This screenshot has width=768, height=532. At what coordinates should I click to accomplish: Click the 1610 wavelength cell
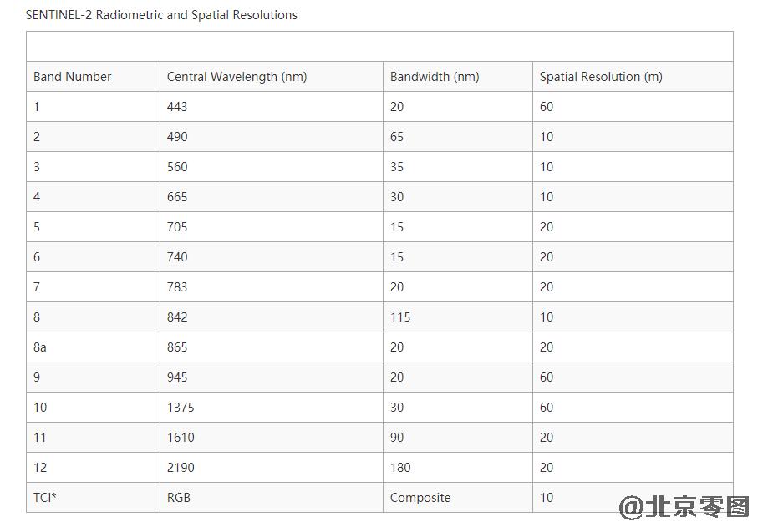click(x=181, y=438)
